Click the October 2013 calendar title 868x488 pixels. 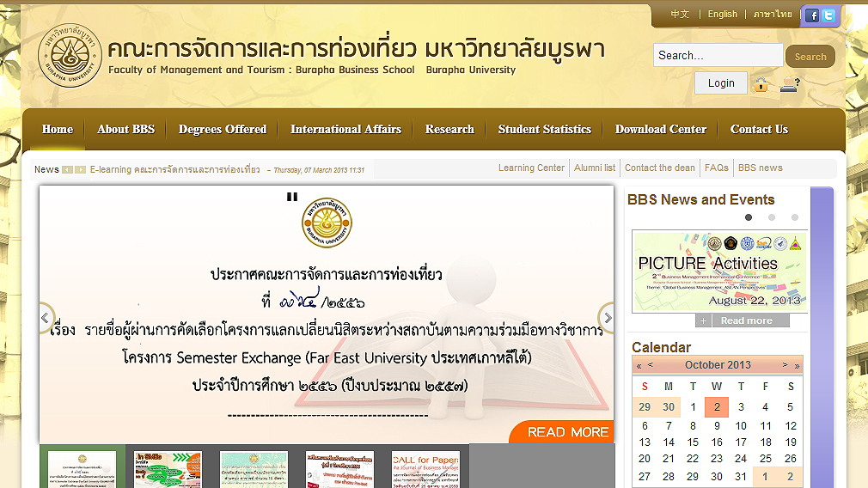[x=718, y=365]
